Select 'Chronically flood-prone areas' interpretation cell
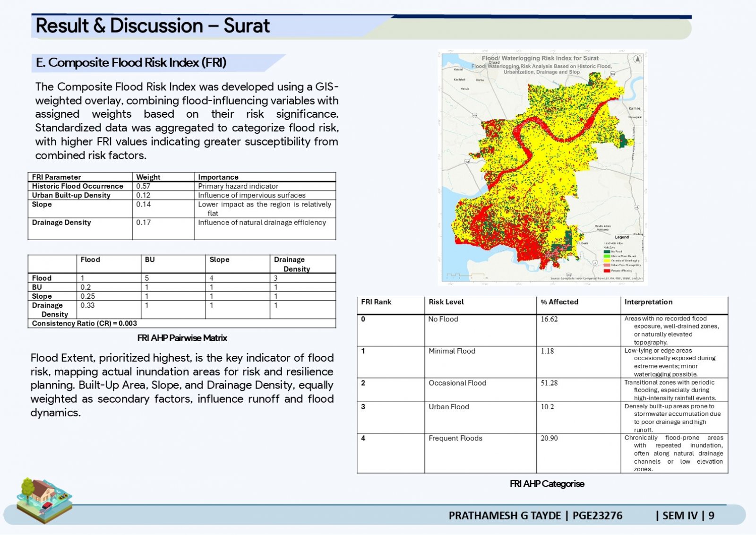The width and height of the screenshot is (756, 535). 673,453
